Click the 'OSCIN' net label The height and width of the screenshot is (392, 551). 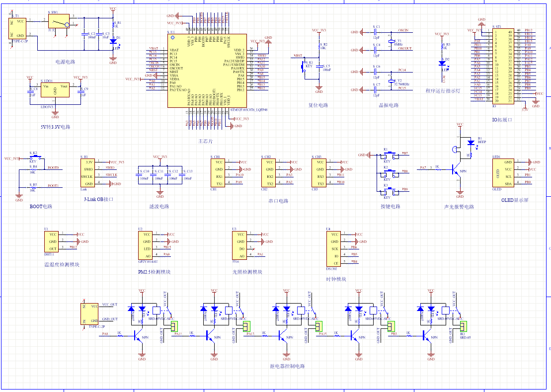click(x=403, y=30)
